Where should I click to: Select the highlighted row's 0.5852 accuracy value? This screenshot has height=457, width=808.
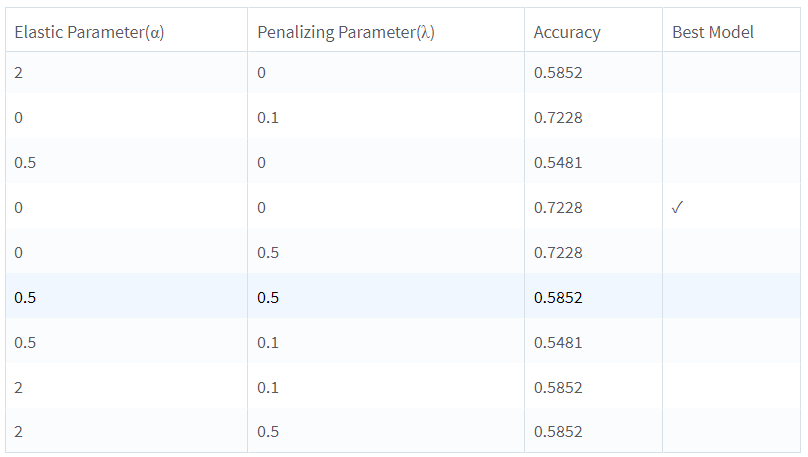[x=558, y=298]
